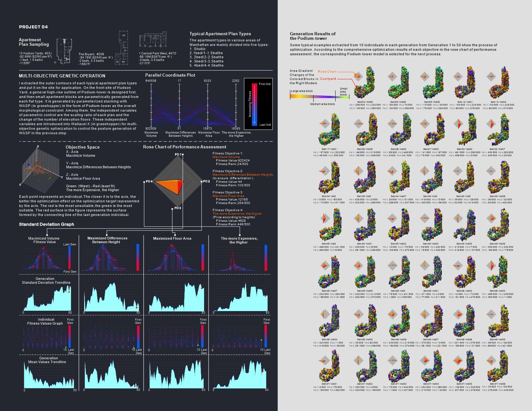
Task: Click the rose chart icon beside Gen44/Ind07
Action: pos(392,171)
